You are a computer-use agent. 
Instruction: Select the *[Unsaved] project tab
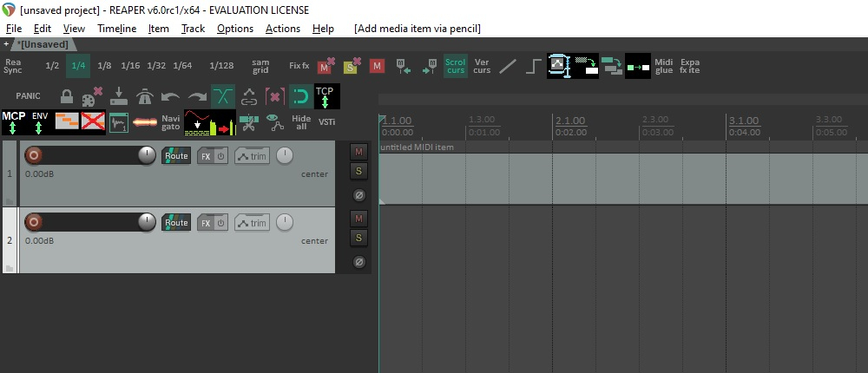pyautogui.click(x=43, y=44)
